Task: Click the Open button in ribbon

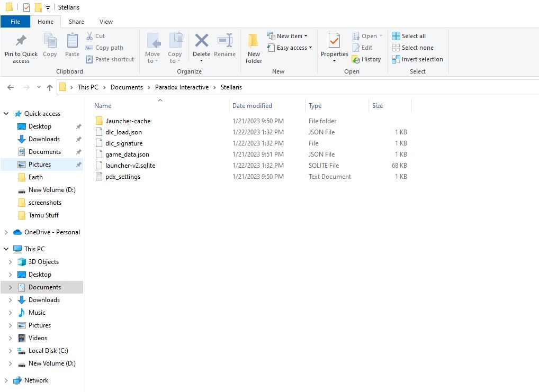Action: coord(367,36)
